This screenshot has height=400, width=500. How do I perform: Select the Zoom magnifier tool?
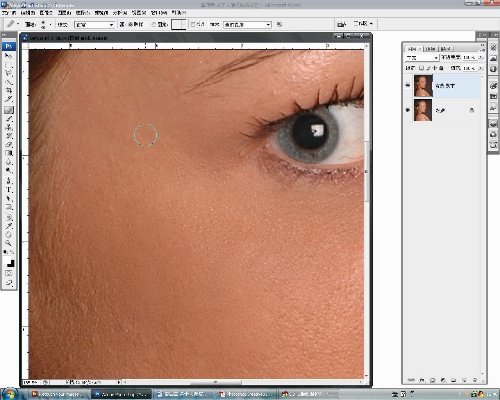(9, 243)
